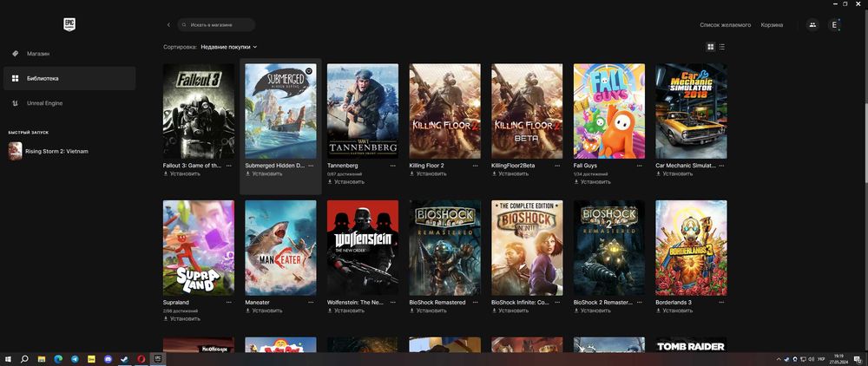Open the Недавние покупки sort dropdown
The width and height of the screenshot is (868, 366).
(x=228, y=47)
